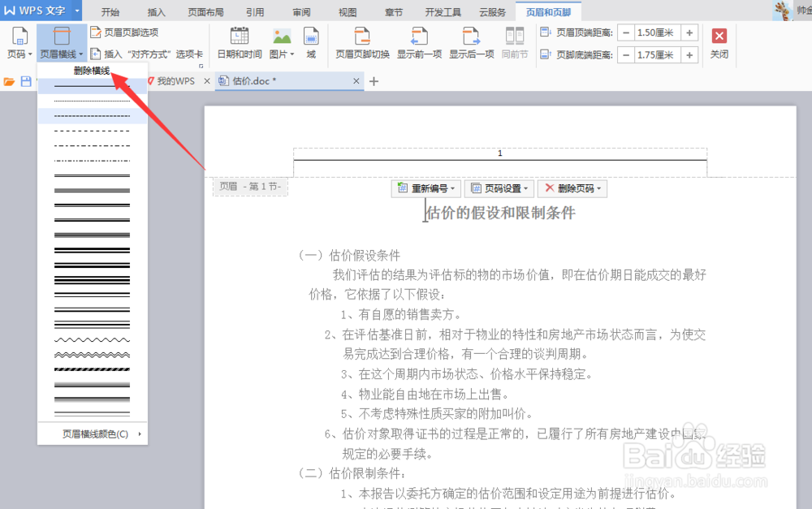Viewport: 812px width, 509px height.
Task: Click the 1.75厘米 footer distance field
Action: click(x=658, y=55)
